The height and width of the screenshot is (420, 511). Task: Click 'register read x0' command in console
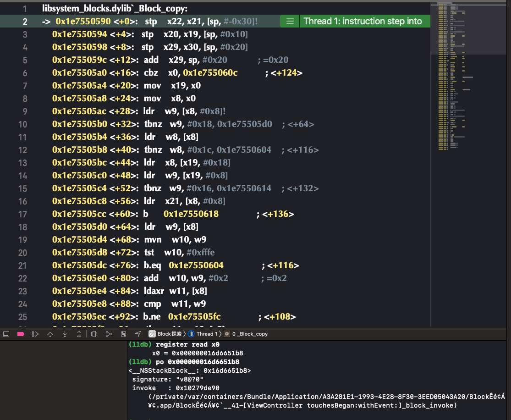pyautogui.click(x=188, y=344)
